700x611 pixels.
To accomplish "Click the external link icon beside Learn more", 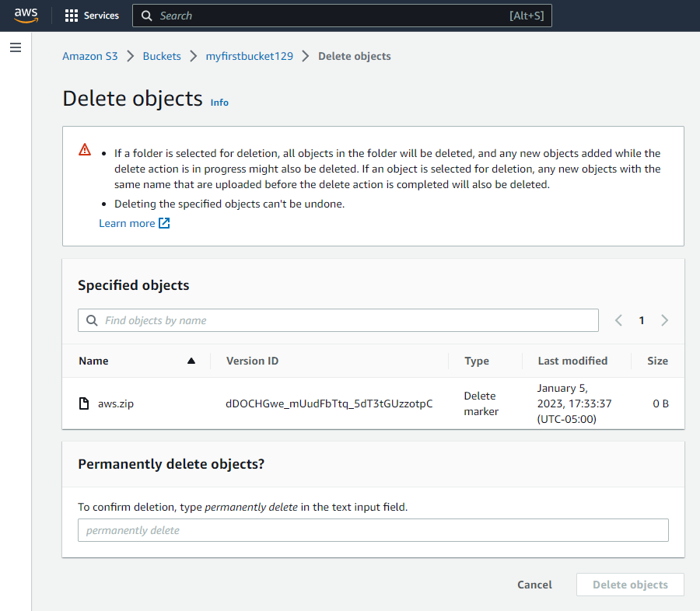I will coord(164,223).
